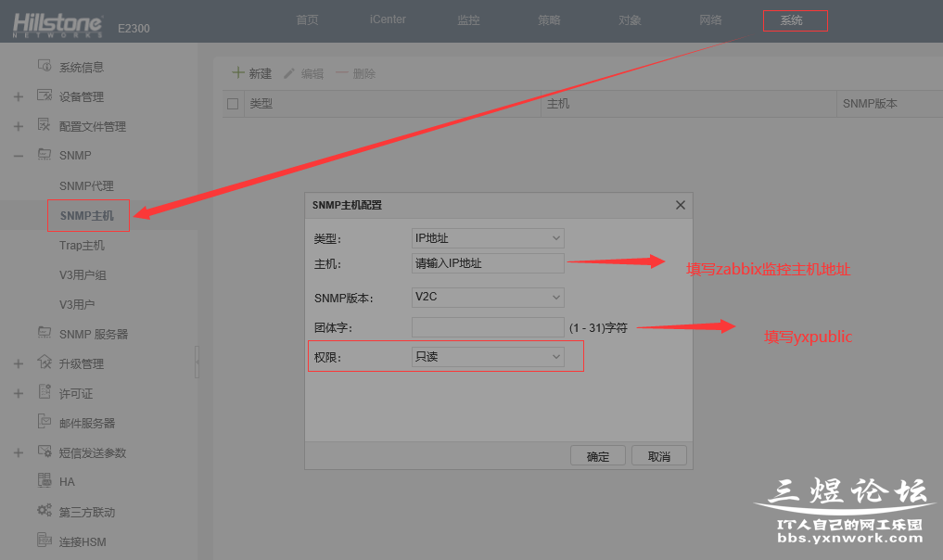Click the 主机 column header
Screen dimensions: 943x560
(x=689, y=104)
